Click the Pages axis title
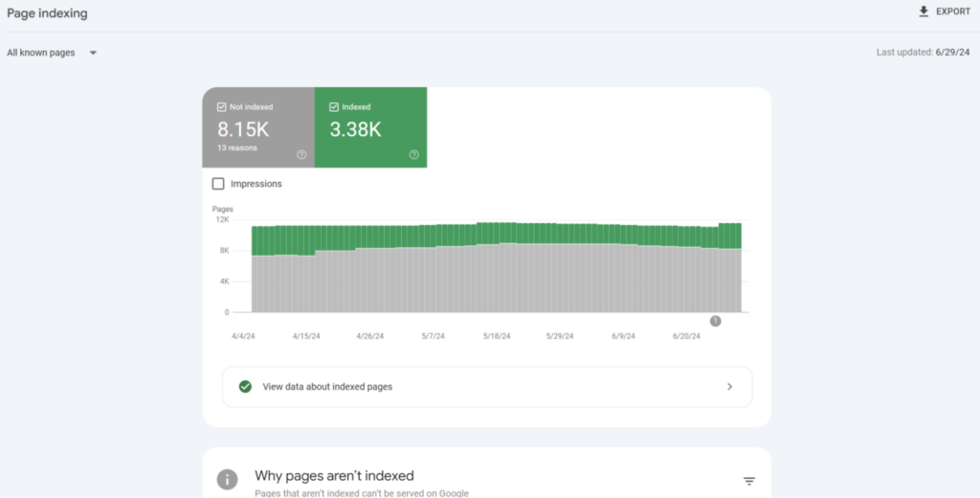 click(x=222, y=209)
